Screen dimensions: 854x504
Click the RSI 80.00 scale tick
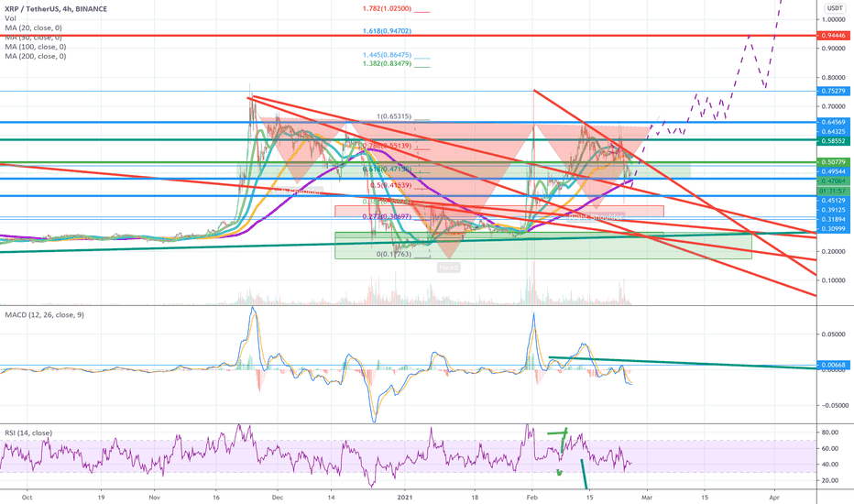click(830, 433)
